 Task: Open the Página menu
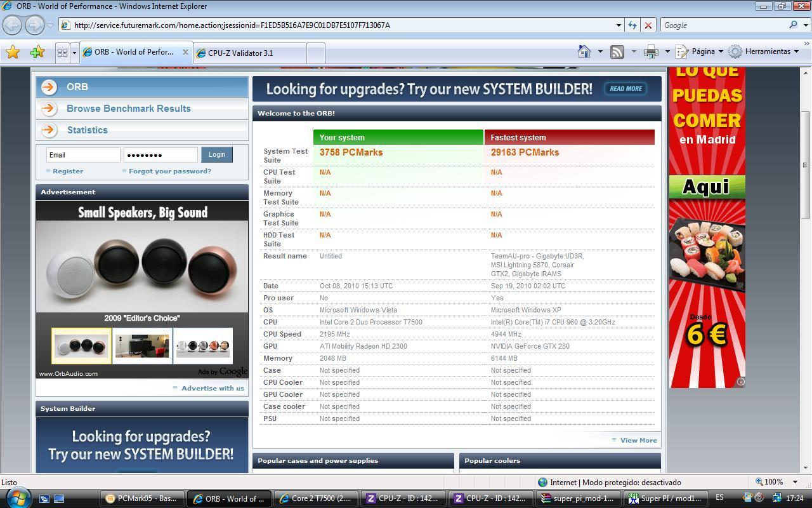click(699, 51)
